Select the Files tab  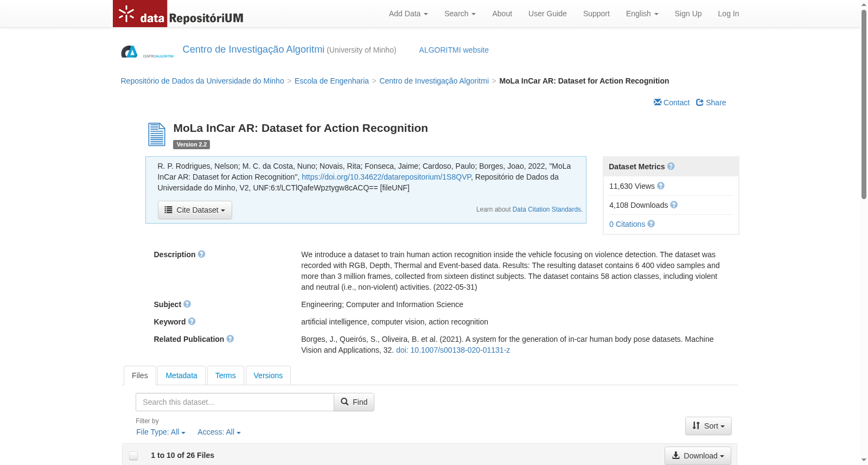(x=140, y=375)
